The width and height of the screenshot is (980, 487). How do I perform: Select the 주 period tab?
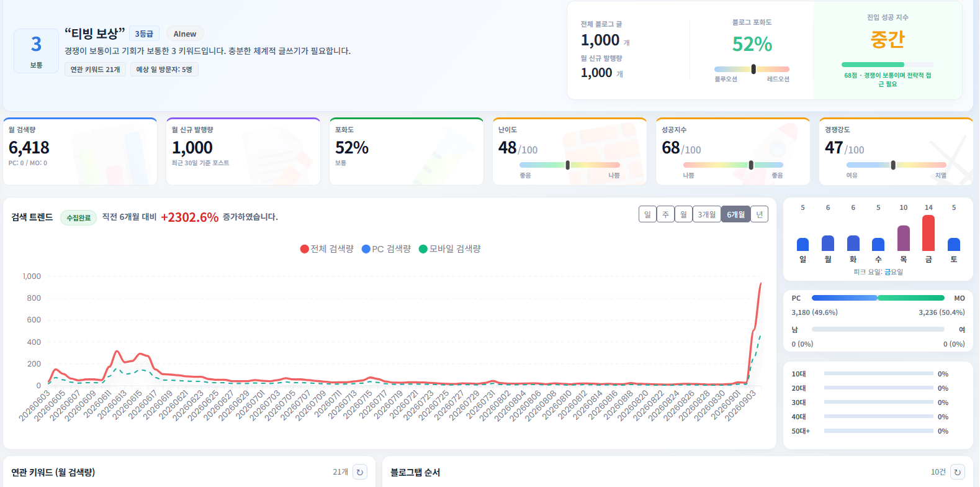coord(665,214)
